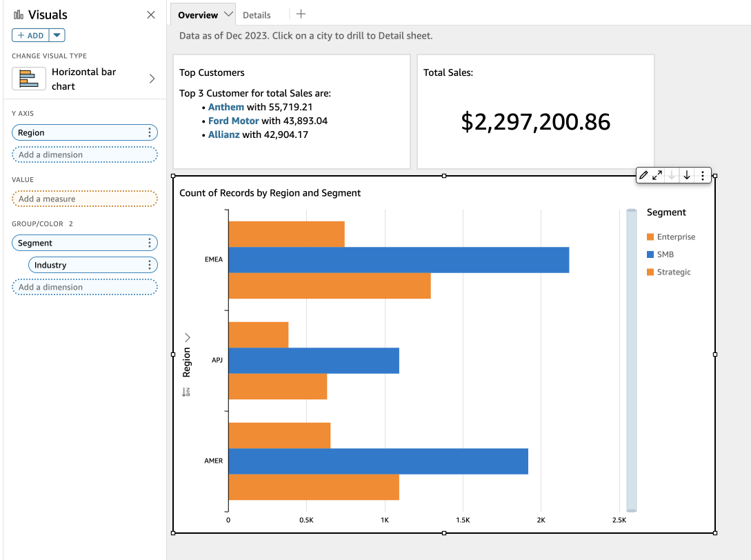Click the + ADD button
751x560 pixels.
pos(31,35)
